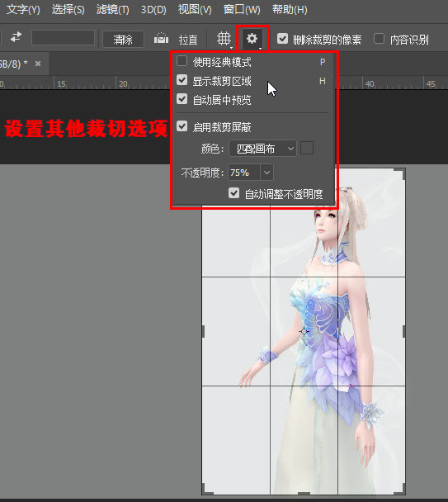The width and height of the screenshot is (448, 502).
Task: Uncheck the 显示裁剪区域 checkbox
Action: click(182, 80)
